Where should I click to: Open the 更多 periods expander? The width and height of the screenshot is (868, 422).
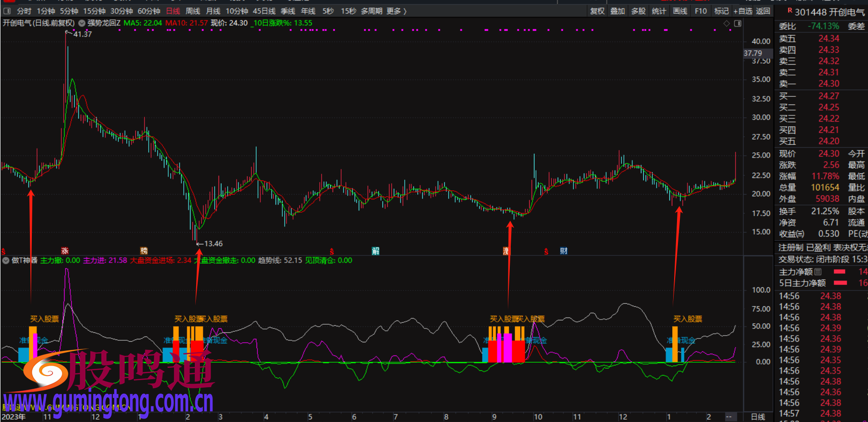(x=396, y=11)
